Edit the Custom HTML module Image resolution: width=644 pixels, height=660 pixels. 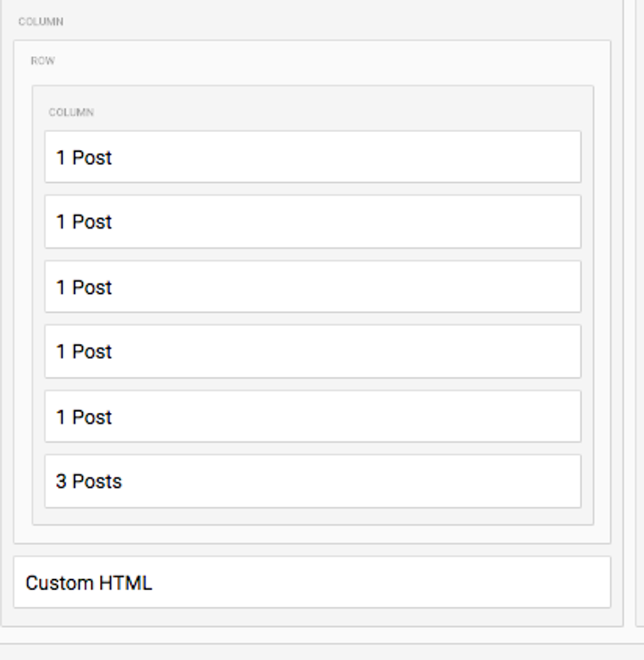click(x=312, y=582)
